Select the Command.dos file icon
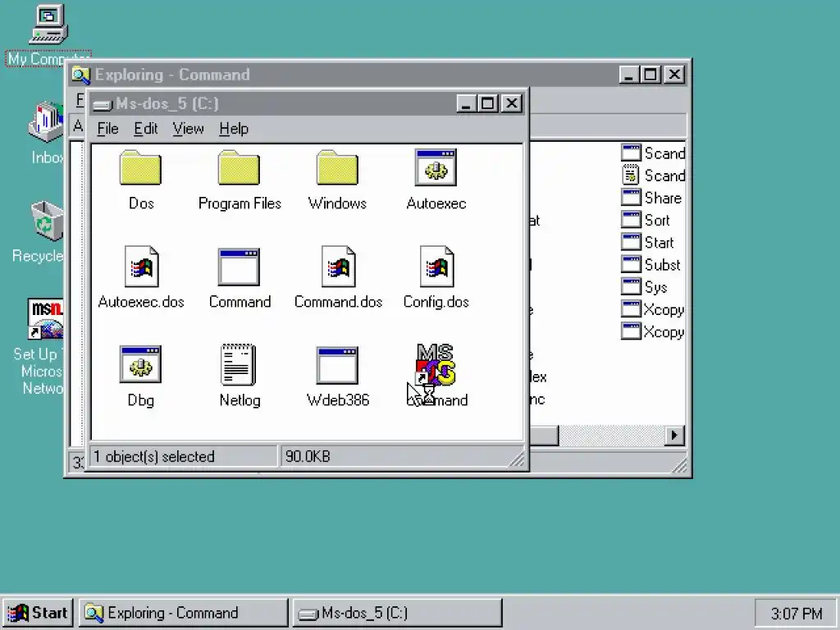This screenshot has width=840, height=630. coord(338,267)
